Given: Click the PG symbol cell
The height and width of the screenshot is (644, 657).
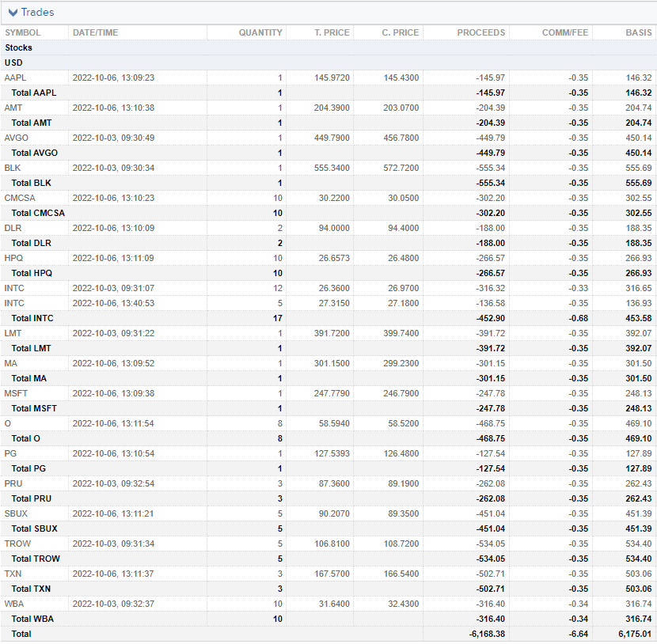Looking at the screenshot, I should coord(10,455).
